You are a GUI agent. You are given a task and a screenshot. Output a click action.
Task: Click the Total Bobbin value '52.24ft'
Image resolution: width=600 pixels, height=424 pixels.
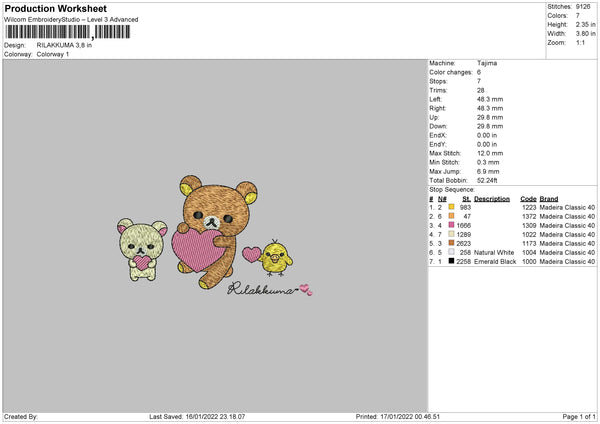click(487, 180)
